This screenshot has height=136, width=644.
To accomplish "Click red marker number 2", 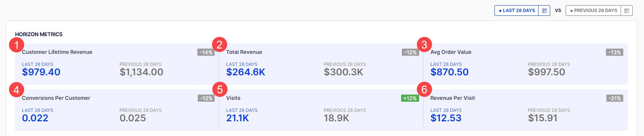I will [220, 45].
